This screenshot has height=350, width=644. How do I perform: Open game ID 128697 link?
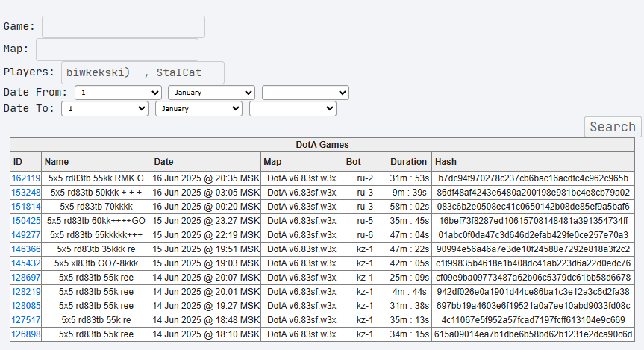[x=26, y=278]
